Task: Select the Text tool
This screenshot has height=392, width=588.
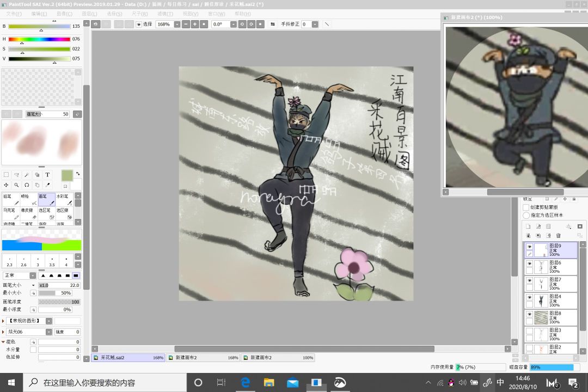Action: (47, 175)
